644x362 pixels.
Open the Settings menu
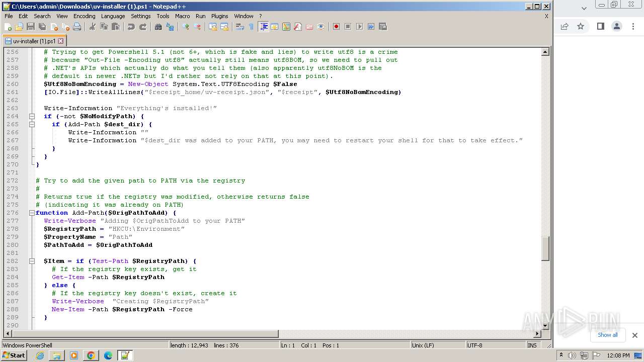click(x=141, y=16)
